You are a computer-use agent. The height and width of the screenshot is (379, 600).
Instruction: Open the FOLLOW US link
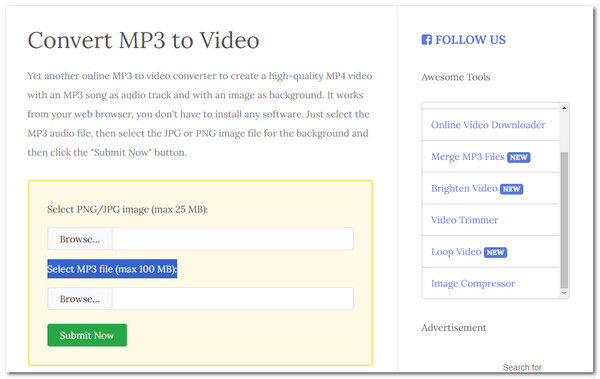(470, 40)
